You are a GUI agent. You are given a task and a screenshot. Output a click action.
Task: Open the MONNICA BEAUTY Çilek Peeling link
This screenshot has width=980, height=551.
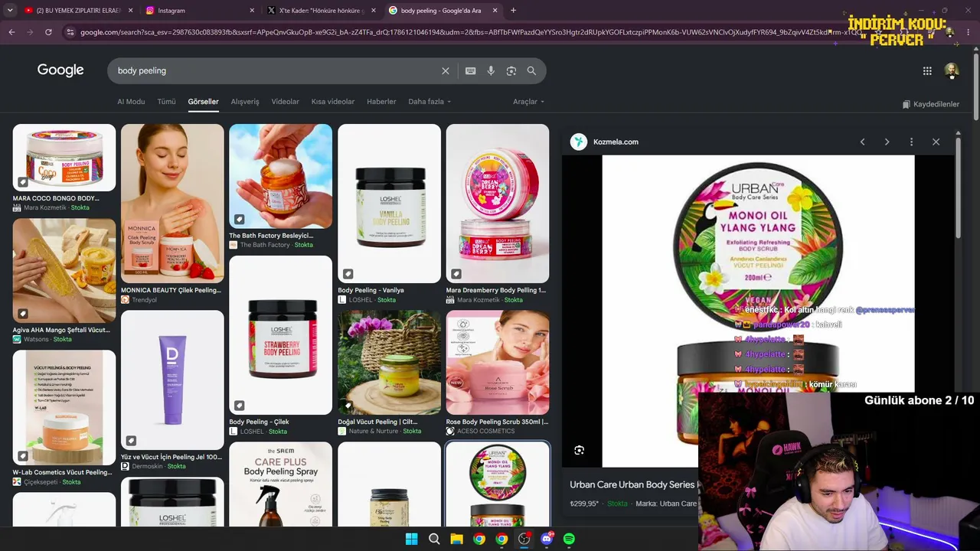[171, 290]
